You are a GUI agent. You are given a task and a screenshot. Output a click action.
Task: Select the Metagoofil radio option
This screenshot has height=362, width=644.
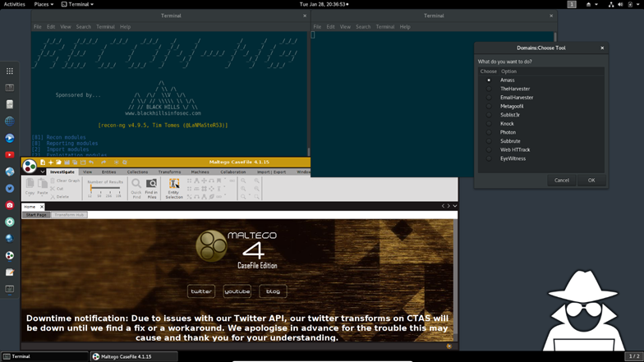(489, 107)
